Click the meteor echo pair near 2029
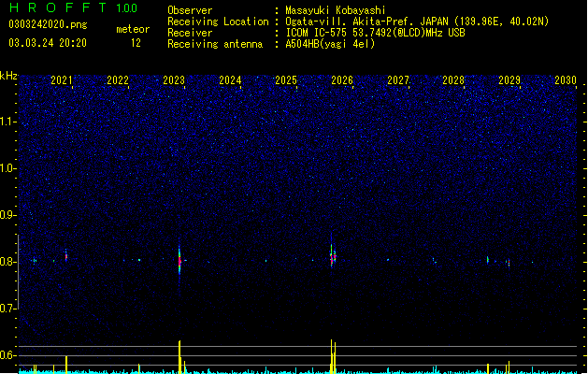Screen dimensions: 588x374 [498, 261]
